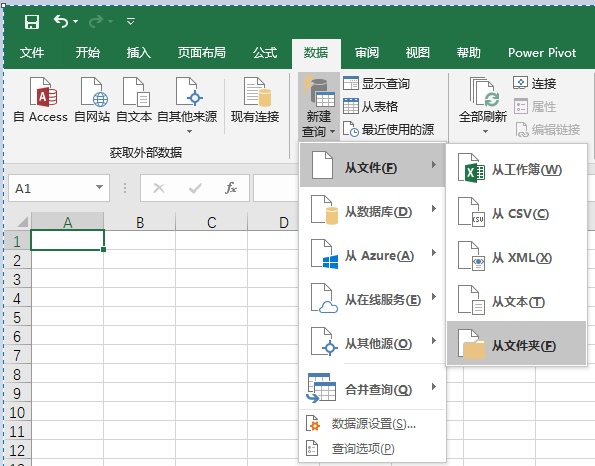Click 最近使用的源 recent sources
The width and height of the screenshot is (595, 466).
tap(389, 129)
